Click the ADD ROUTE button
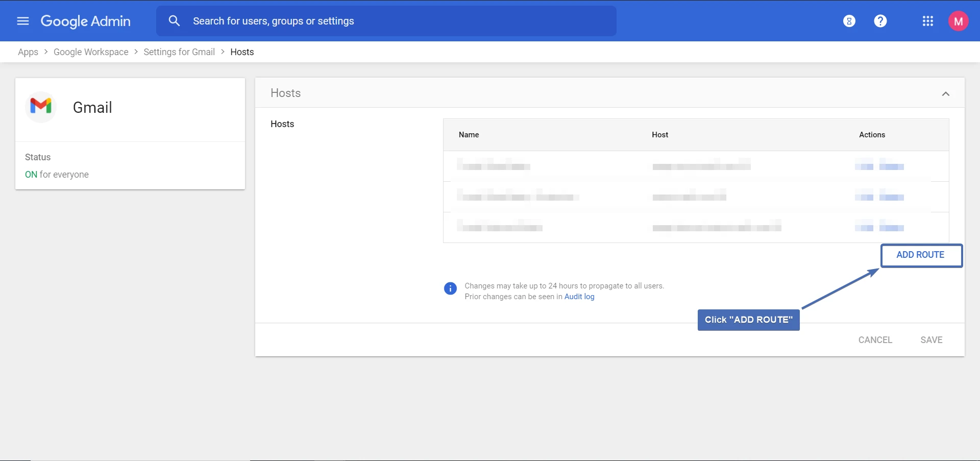The image size is (980, 461). pyautogui.click(x=920, y=255)
